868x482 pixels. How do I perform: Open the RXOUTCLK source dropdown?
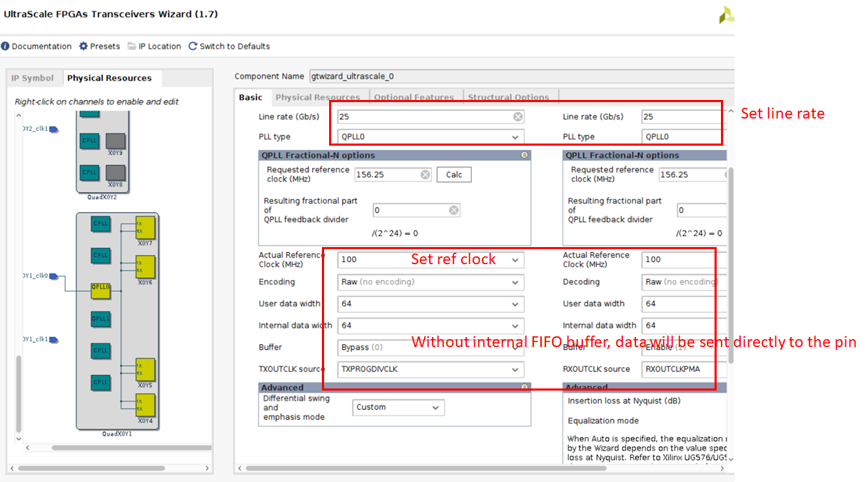pyautogui.click(x=684, y=370)
